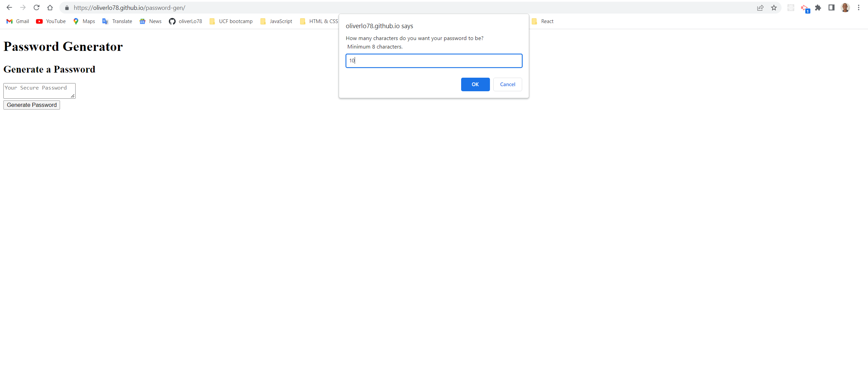
Task: Open the Chrome profile avatar
Action: point(845,7)
